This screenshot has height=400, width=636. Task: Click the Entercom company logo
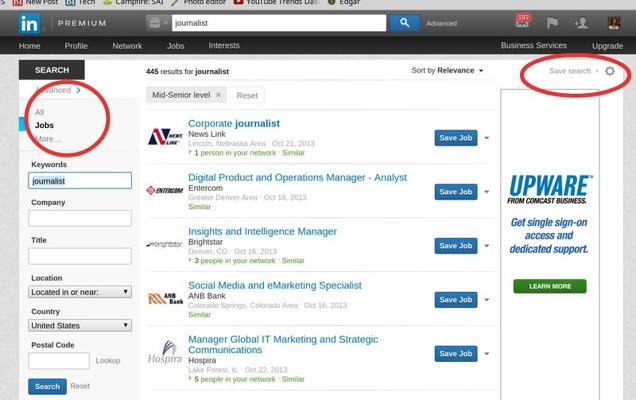click(x=164, y=190)
